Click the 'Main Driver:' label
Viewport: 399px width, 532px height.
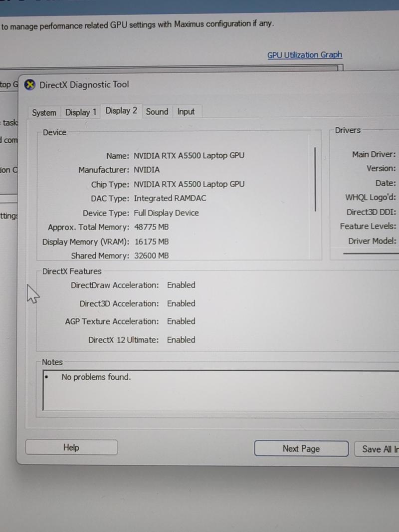coord(374,154)
